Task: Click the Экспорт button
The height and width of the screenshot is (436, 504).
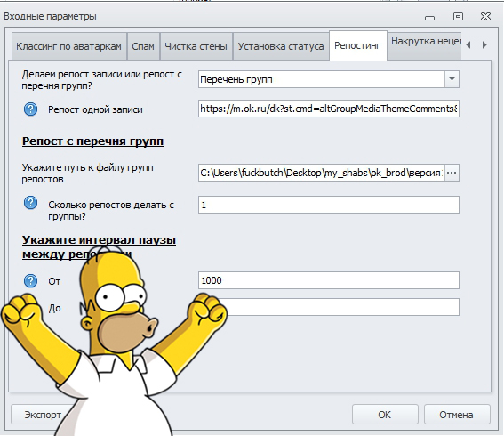Action: click(x=43, y=415)
